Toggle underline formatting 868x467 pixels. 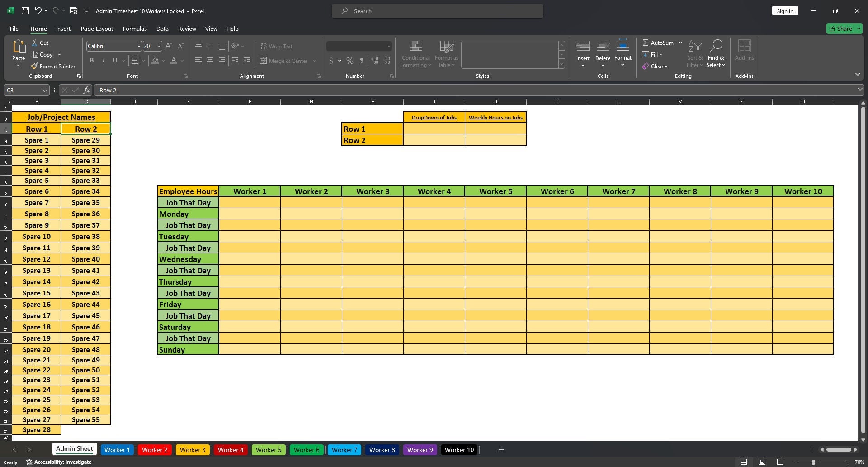coord(114,60)
